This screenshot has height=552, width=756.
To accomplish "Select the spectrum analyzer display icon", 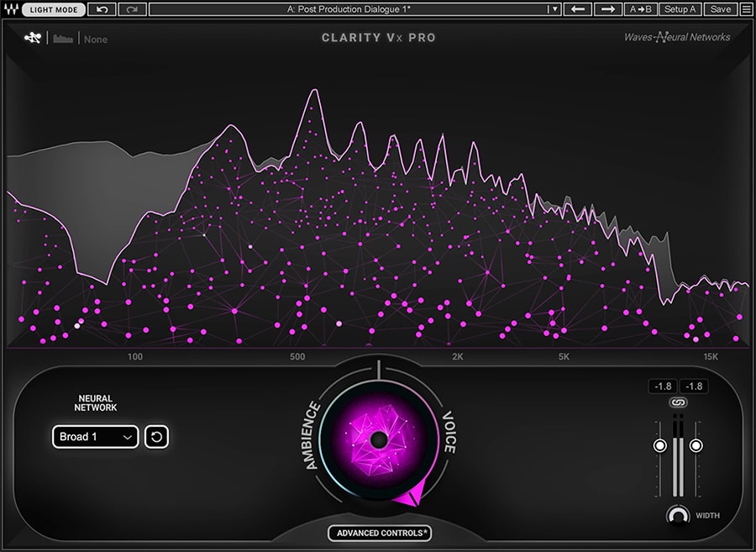I will click(61, 37).
